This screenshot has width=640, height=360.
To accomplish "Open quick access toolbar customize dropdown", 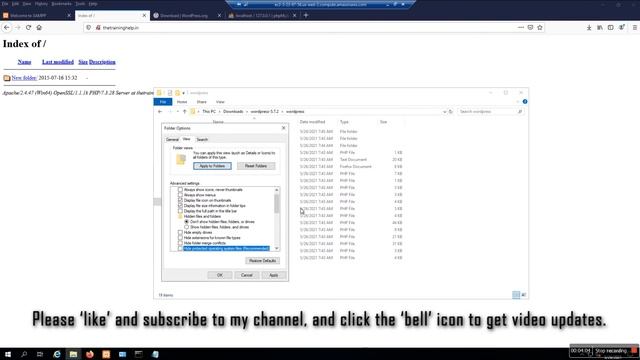I will click(184, 93).
